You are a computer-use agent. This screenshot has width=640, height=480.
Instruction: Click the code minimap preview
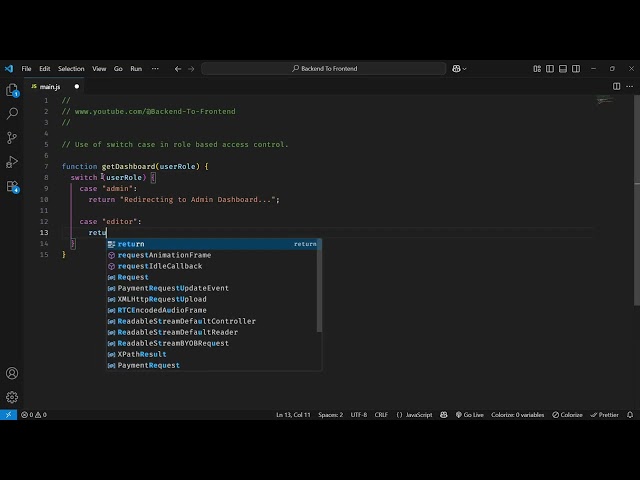(x=604, y=100)
